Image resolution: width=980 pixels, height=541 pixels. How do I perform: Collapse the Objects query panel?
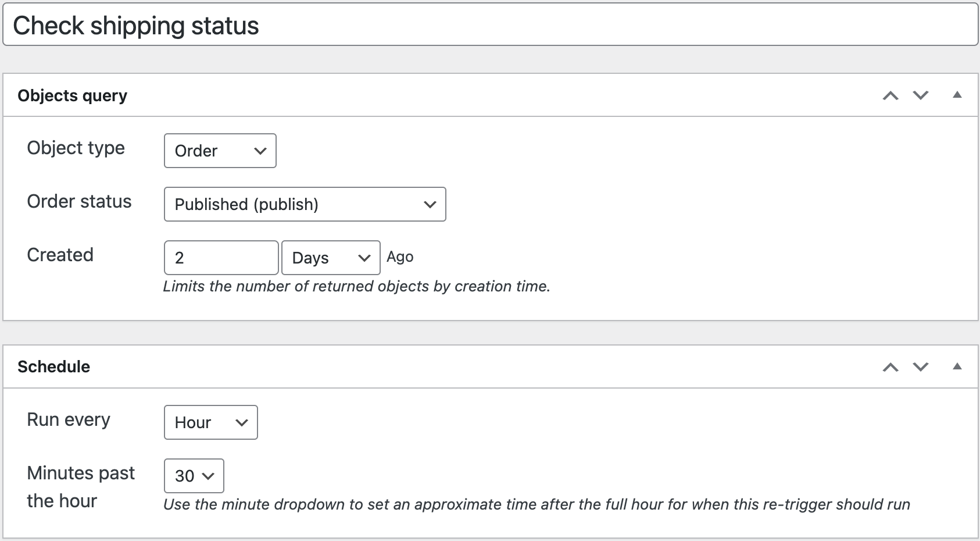click(957, 95)
